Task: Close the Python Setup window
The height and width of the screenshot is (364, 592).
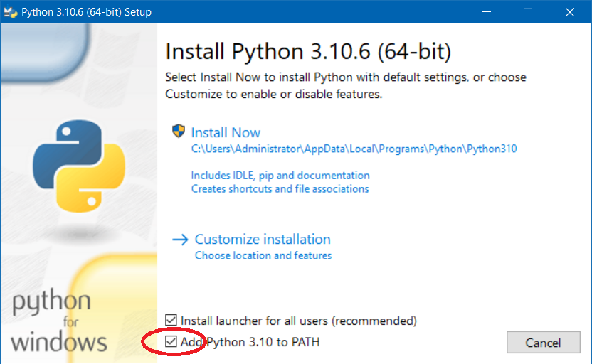Action: pos(570,12)
